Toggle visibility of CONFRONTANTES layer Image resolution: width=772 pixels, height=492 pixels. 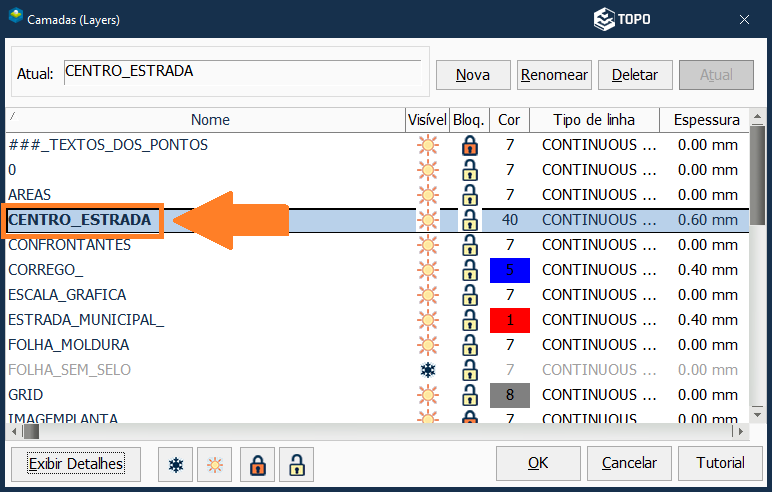428,245
